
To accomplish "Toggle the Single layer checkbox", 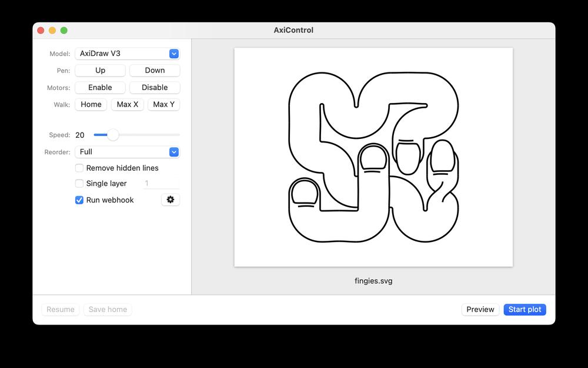I will point(79,184).
